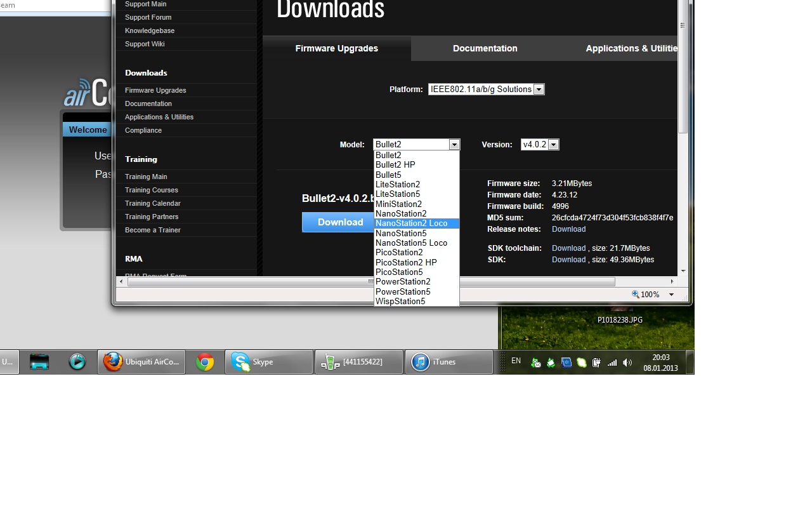Open Training Main in the sidebar

(146, 177)
